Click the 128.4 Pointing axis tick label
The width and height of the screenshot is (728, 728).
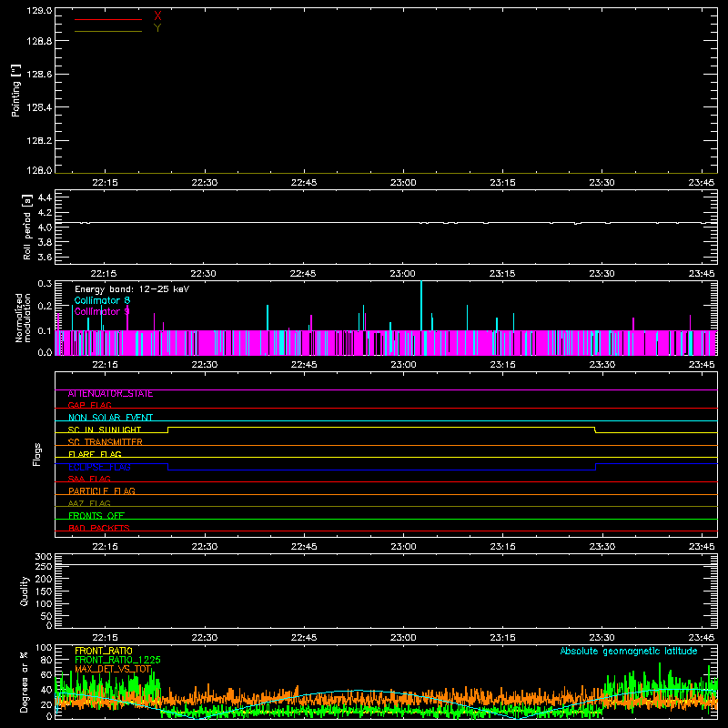click(39, 107)
